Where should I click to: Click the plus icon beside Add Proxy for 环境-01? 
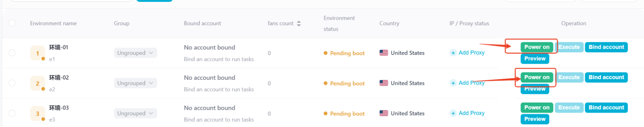pos(453,53)
